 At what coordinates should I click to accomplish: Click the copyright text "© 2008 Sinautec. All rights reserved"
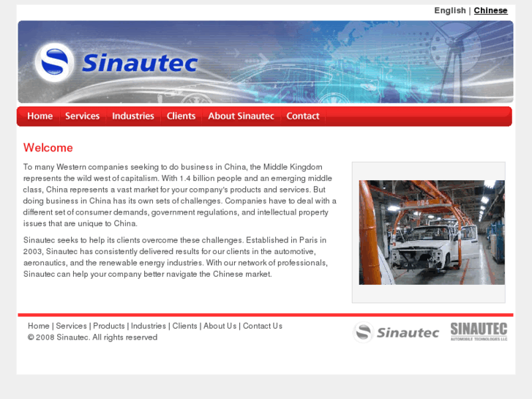(x=93, y=338)
